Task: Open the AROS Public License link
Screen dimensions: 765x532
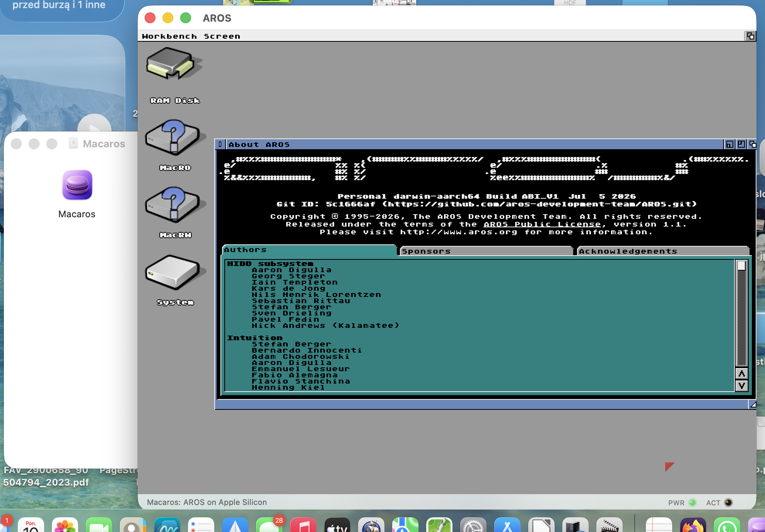Action: pos(542,224)
